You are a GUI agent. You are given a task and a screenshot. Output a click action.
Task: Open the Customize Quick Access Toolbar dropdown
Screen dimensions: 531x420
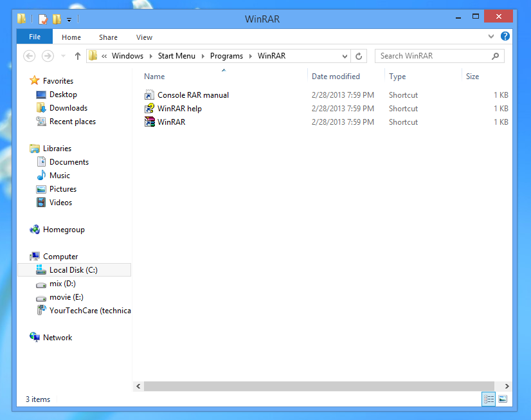pyautogui.click(x=69, y=19)
